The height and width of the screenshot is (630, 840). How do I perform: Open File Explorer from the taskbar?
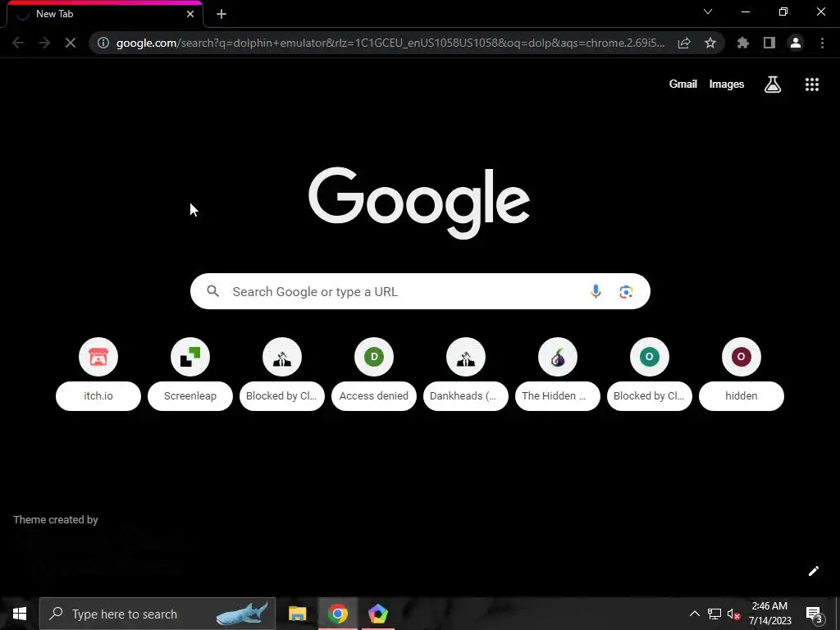click(297, 614)
